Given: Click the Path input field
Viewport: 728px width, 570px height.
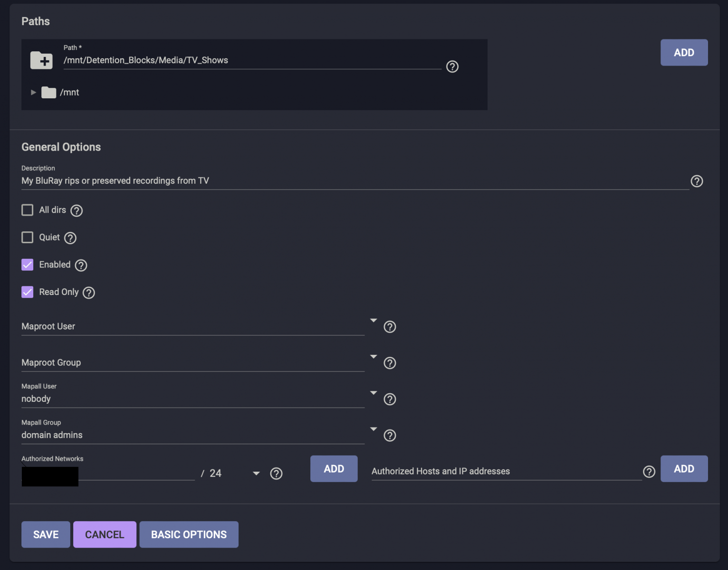Looking at the screenshot, I should click(x=252, y=60).
